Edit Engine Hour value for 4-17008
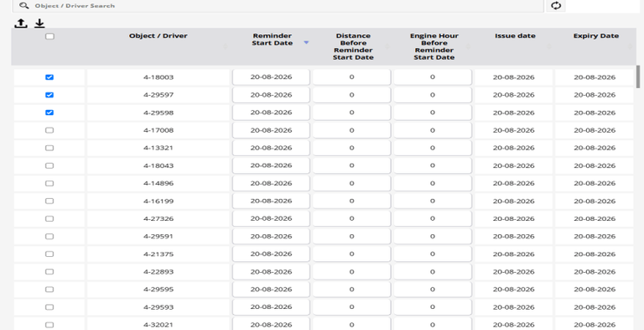 coord(433,130)
